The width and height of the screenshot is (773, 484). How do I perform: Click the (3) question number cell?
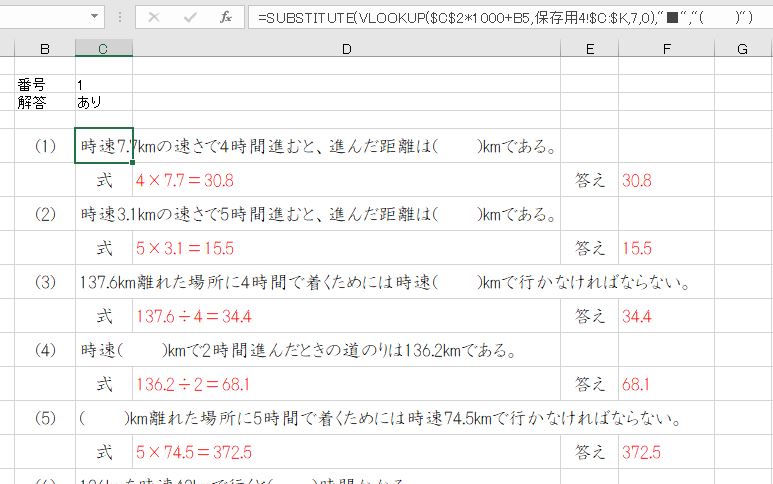coord(45,282)
